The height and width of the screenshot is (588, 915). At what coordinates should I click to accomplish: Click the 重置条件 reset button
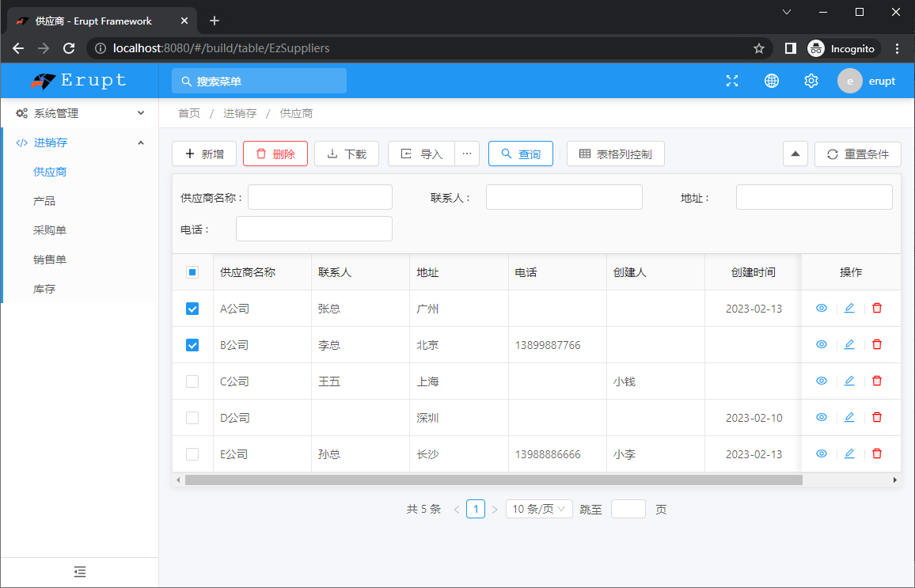(x=858, y=154)
